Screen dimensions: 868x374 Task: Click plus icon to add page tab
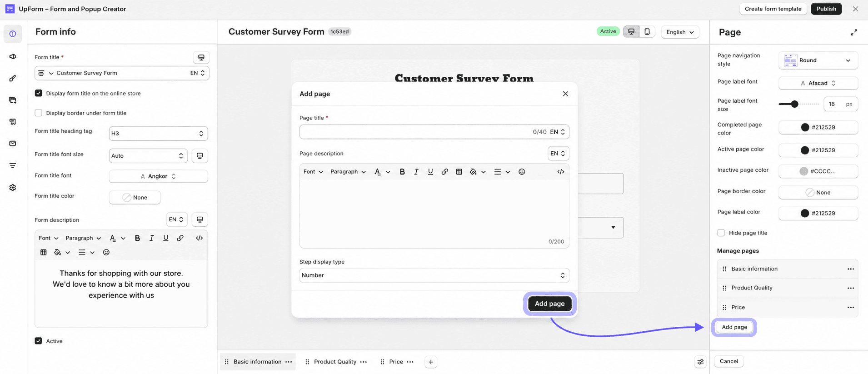click(x=431, y=362)
